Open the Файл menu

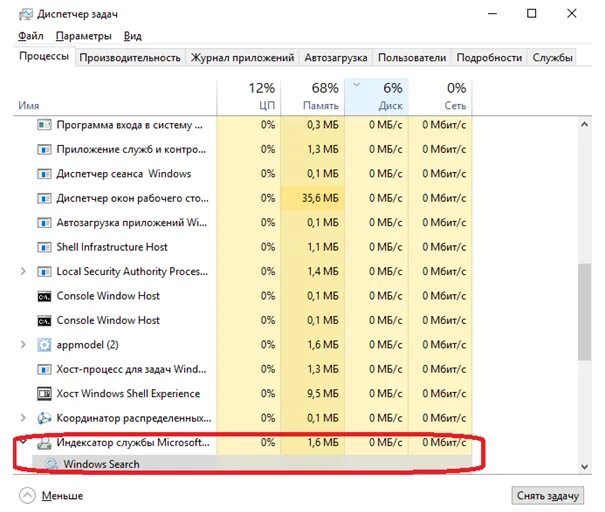coord(30,36)
